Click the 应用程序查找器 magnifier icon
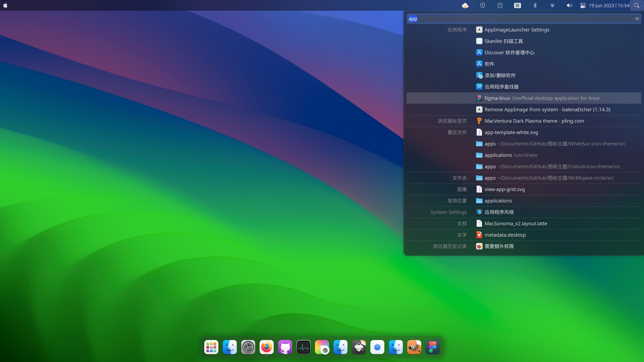The width and height of the screenshot is (644, 362). pos(479,87)
